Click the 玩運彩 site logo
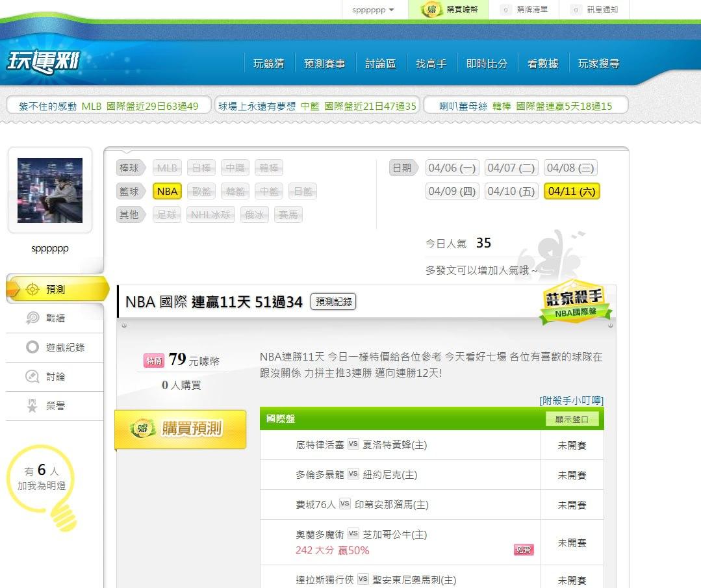 (43, 61)
